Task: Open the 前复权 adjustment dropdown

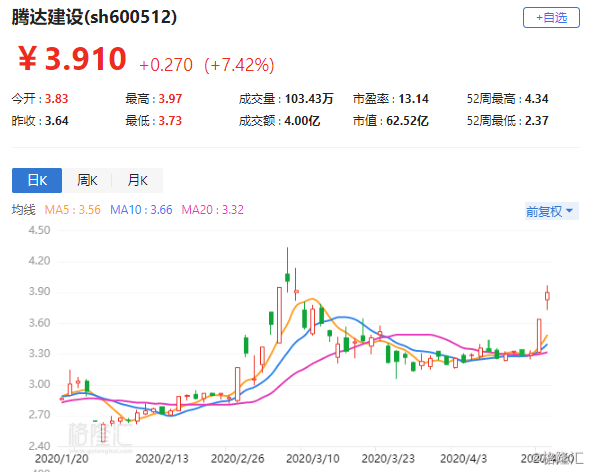Action: point(551,211)
